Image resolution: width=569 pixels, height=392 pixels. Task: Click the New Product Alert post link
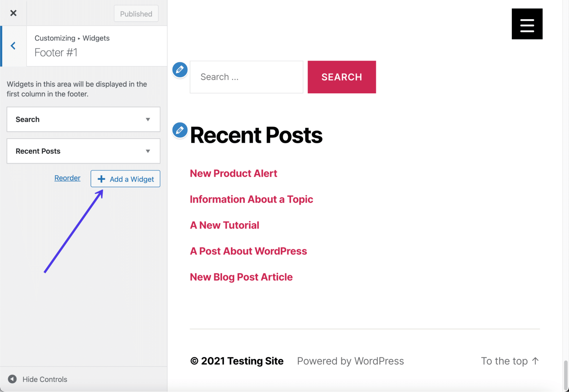[x=233, y=173]
